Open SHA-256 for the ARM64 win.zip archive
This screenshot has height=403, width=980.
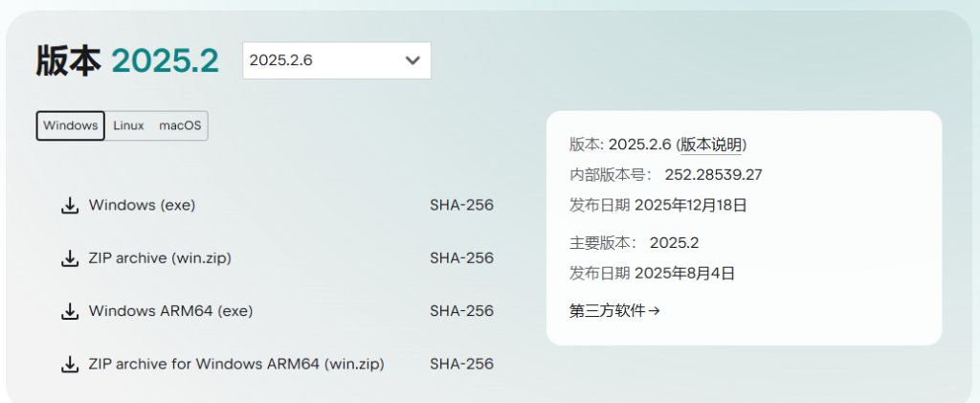[461, 364]
